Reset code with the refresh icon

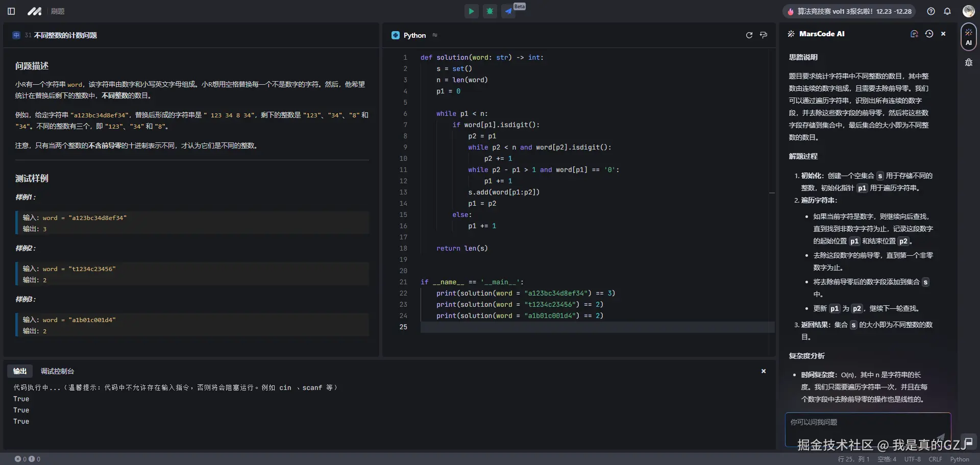pyautogui.click(x=749, y=35)
